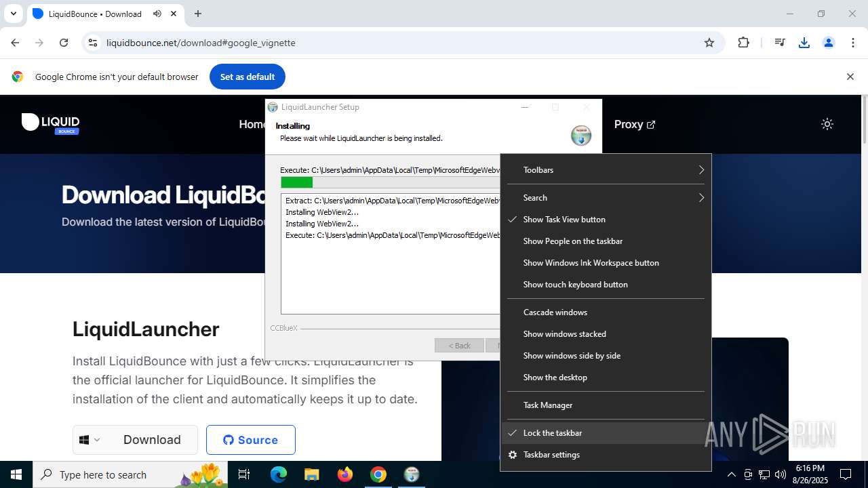Click the LiquidBounce logo
The height and width of the screenshot is (488, 868).
tap(51, 123)
